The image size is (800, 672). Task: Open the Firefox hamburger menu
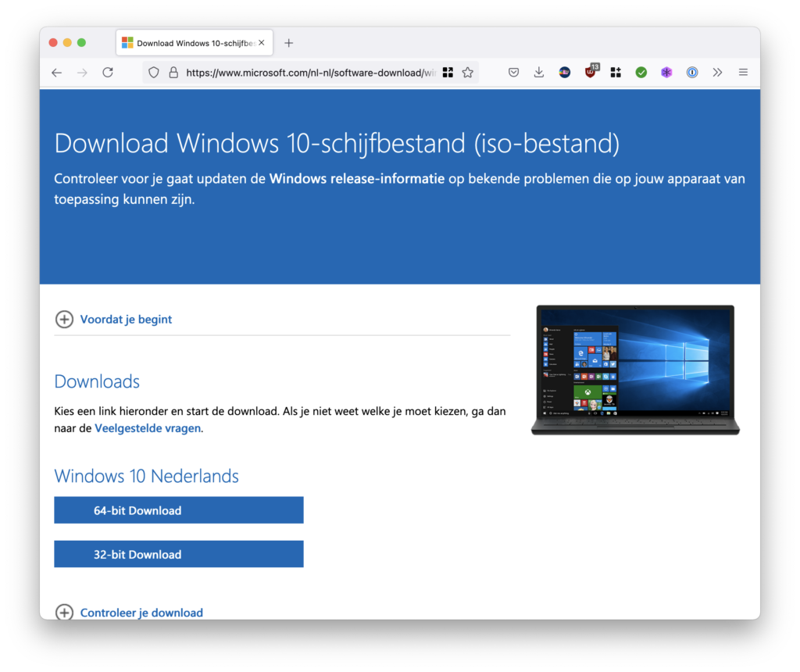click(743, 73)
